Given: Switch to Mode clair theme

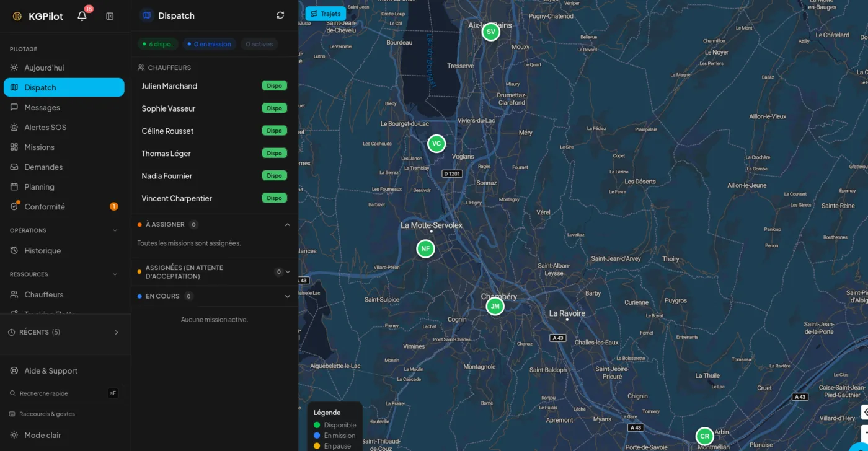Looking at the screenshot, I should click(x=65, y=435).
